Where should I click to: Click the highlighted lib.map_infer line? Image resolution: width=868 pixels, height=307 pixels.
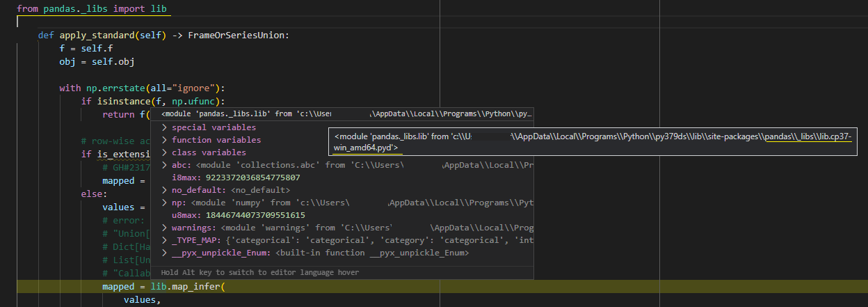coord(165,287)
